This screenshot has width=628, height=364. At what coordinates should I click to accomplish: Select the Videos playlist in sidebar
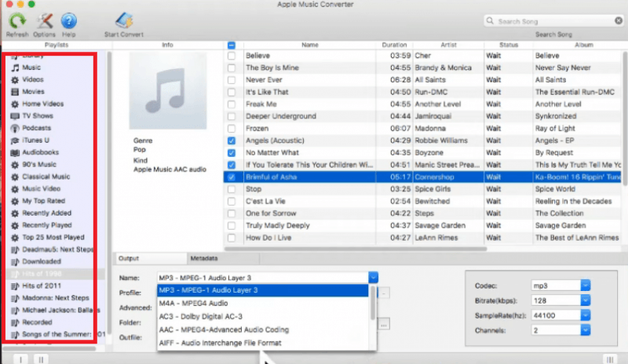pyautogui.click(x=33, y=80)
